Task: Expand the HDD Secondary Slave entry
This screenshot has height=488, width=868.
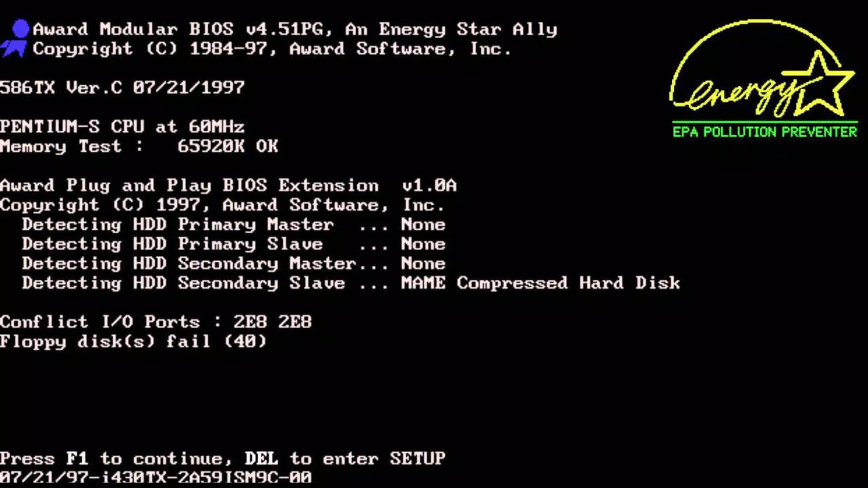Action: click(351, 282)
